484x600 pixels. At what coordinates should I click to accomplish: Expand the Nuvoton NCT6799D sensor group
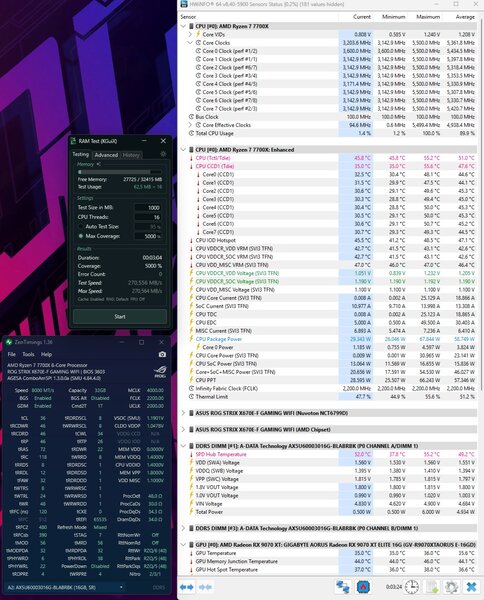coord(184,413)
